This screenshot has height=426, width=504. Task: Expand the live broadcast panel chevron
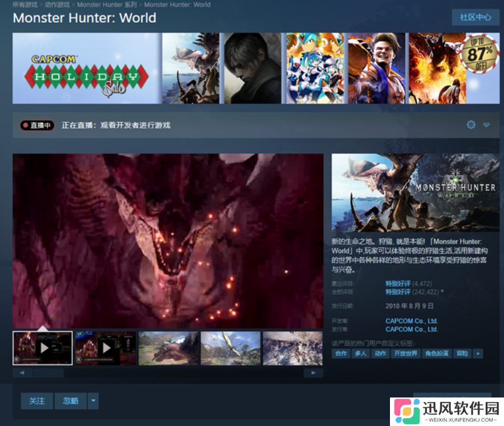486,125
